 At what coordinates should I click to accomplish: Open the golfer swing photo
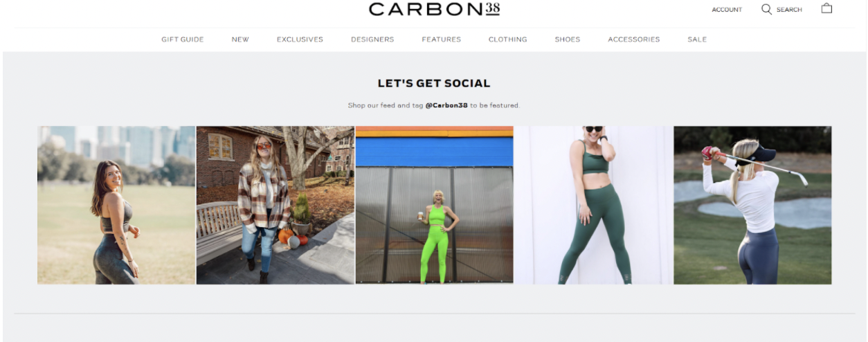coord(753,205)
